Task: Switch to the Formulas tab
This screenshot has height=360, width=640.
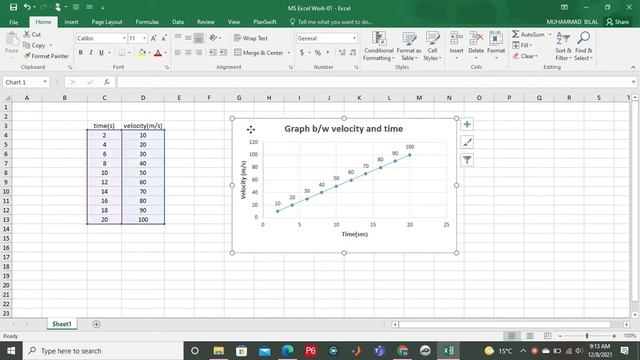Action: [147, 22]
